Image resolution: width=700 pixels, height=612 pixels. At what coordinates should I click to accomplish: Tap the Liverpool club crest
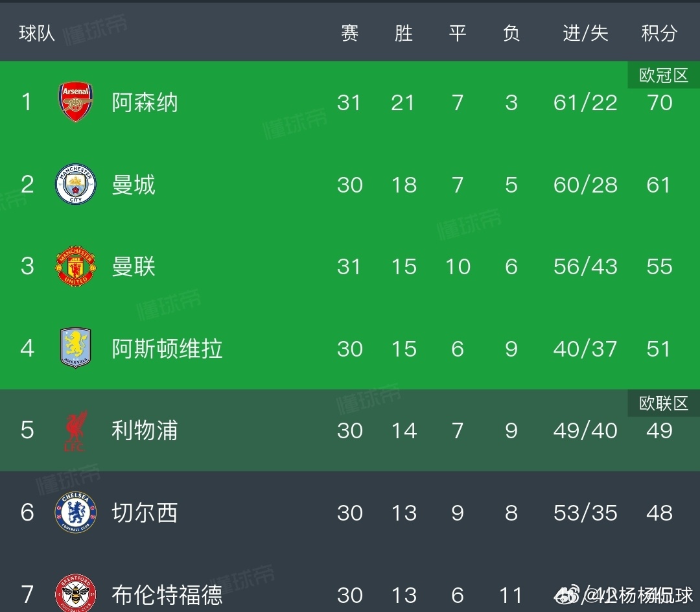click(76, 431)
